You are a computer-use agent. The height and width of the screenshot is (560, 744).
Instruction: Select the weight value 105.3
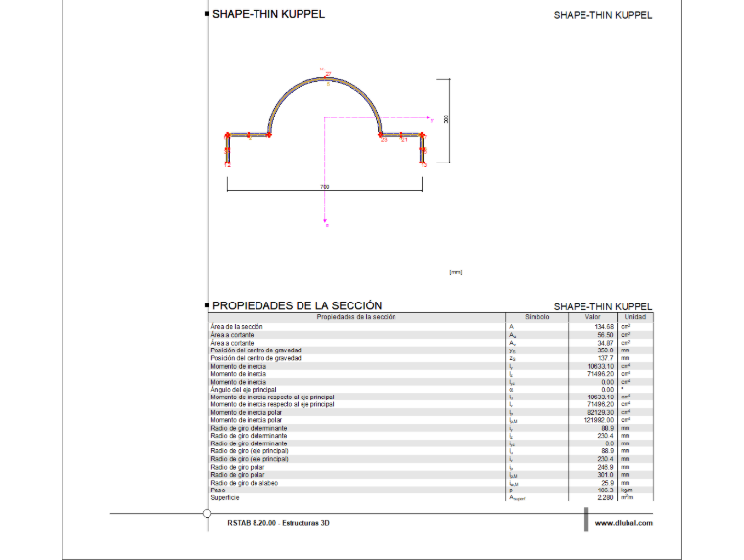(x=605, y=490)
